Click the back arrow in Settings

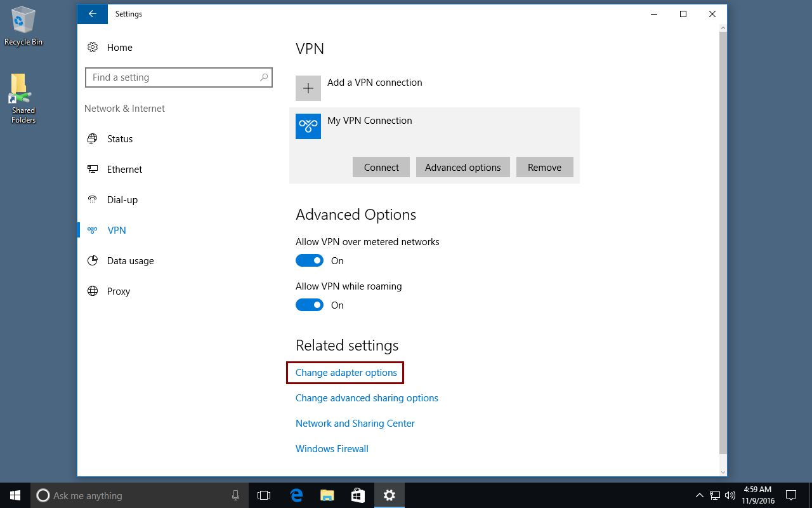93,14
